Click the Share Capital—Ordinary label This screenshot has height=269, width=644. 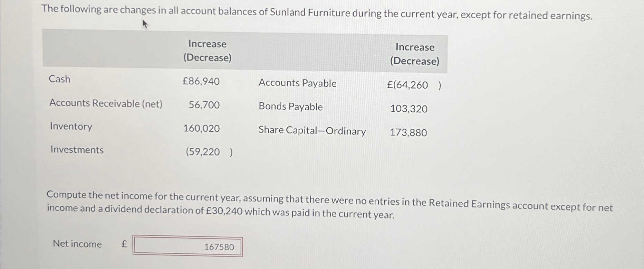(312, 131)
